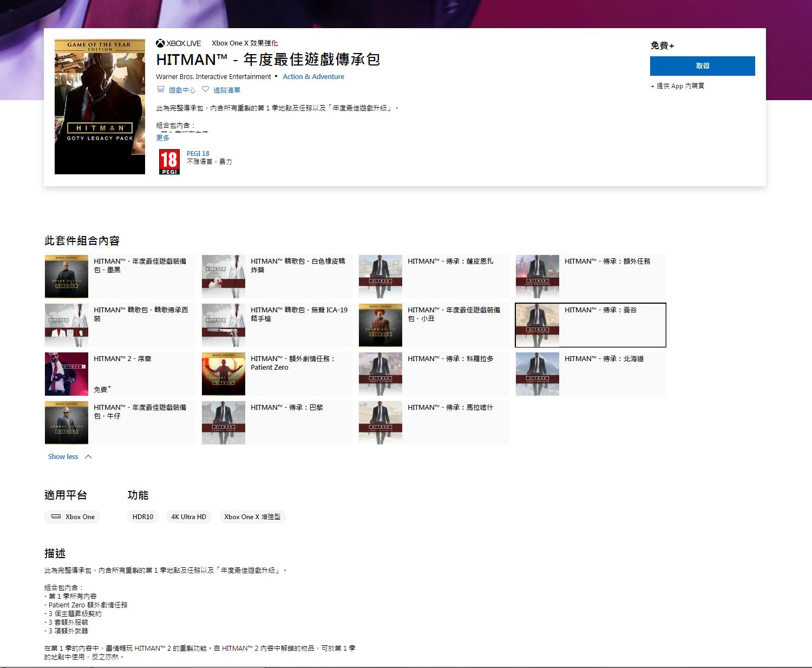Click the PEGI 18 rating badge
The width and height of the screenshot is (812, 668).
pyautogui.click(x=169, y=162)
